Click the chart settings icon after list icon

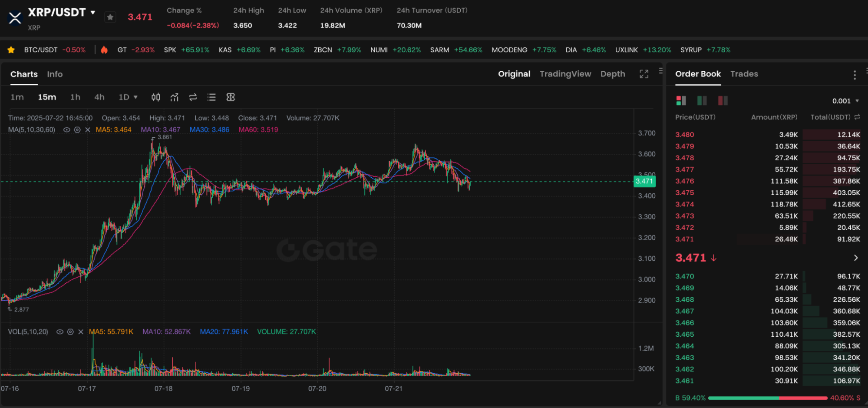(x=231, y=97)
